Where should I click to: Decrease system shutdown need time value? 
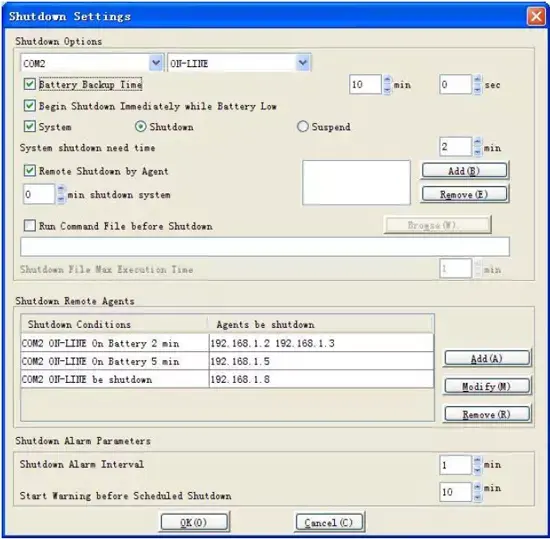coord(477,151)
